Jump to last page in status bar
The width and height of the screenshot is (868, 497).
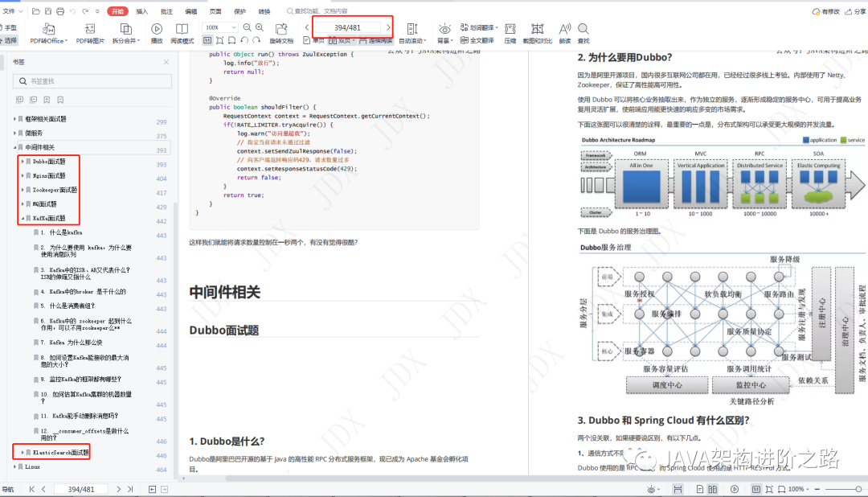tap(130, 489)
